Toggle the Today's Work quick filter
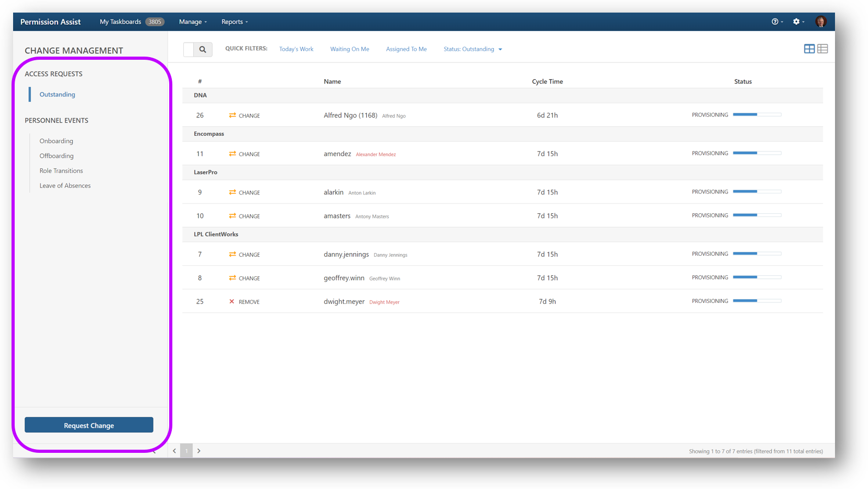Screen dimensions: 868x489 click(296, 49)
